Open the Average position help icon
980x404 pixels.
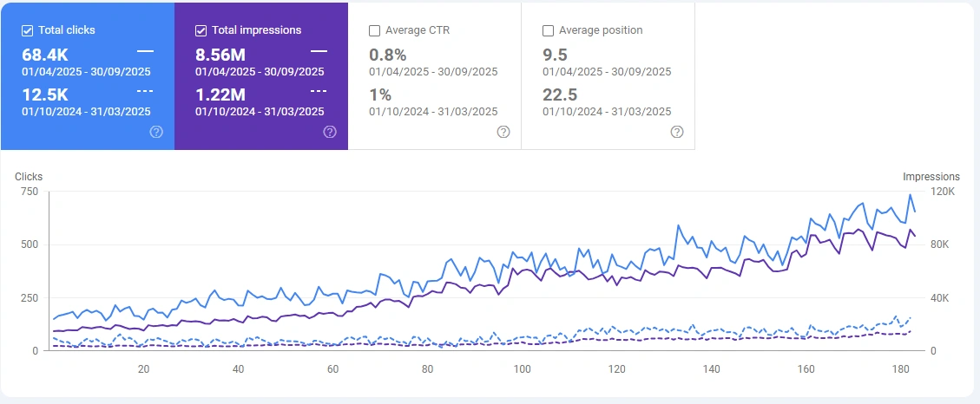[677, 132]
